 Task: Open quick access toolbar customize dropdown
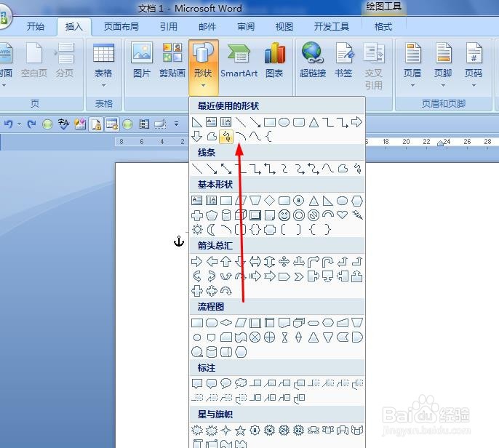176,124
